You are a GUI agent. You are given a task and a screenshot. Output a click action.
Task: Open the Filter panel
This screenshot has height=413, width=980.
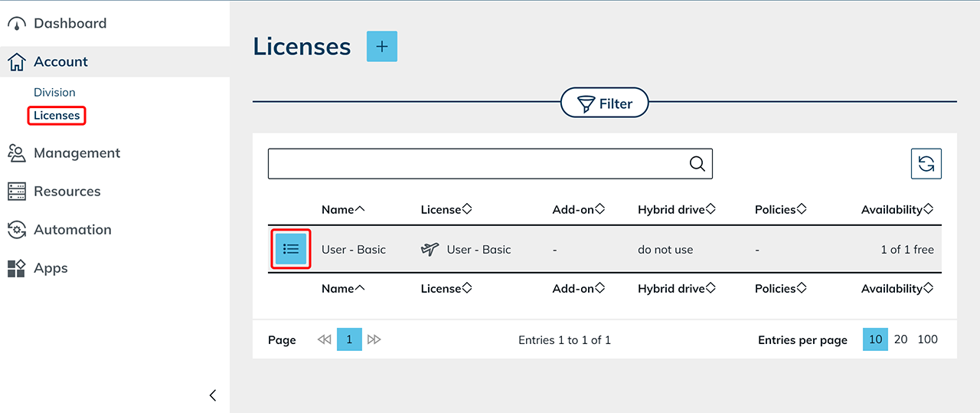pos(604,103)
